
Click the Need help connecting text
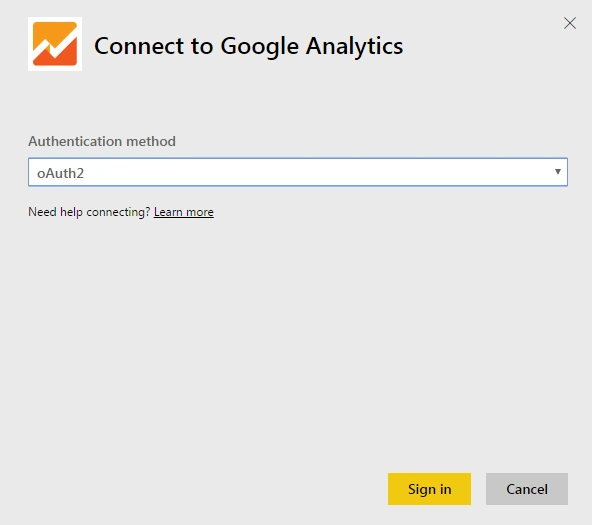pyautogui.click(x=89, y=212)
